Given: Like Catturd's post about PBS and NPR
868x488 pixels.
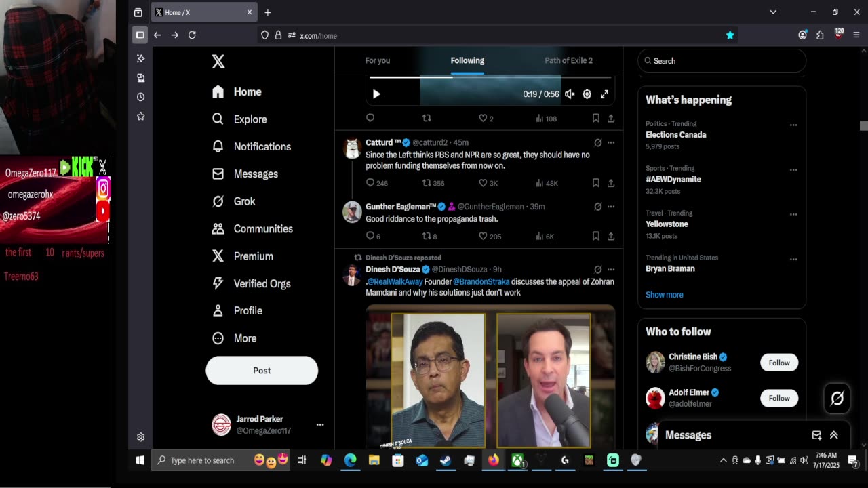Looking at the screenshot, I should (x=484, y=183).
